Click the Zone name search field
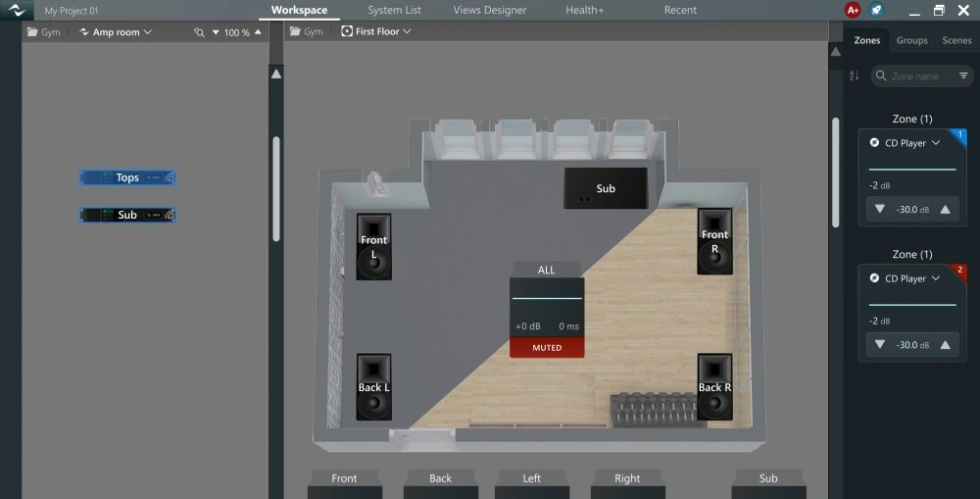Viewport: 980px width, 499px height. pos(922,75)
